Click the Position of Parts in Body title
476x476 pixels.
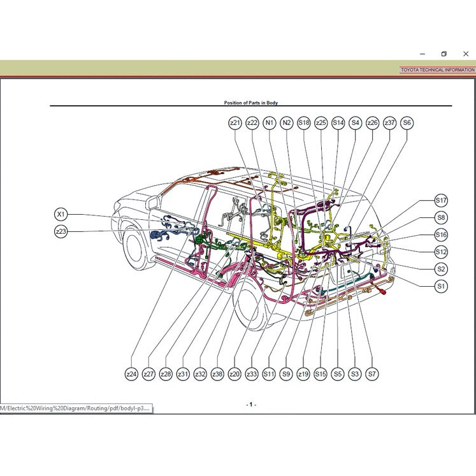coord(250,103)
